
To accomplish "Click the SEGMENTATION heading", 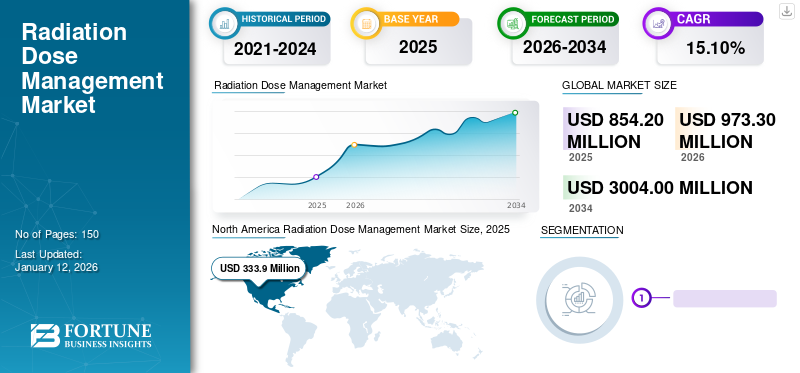I will point(582,230).
